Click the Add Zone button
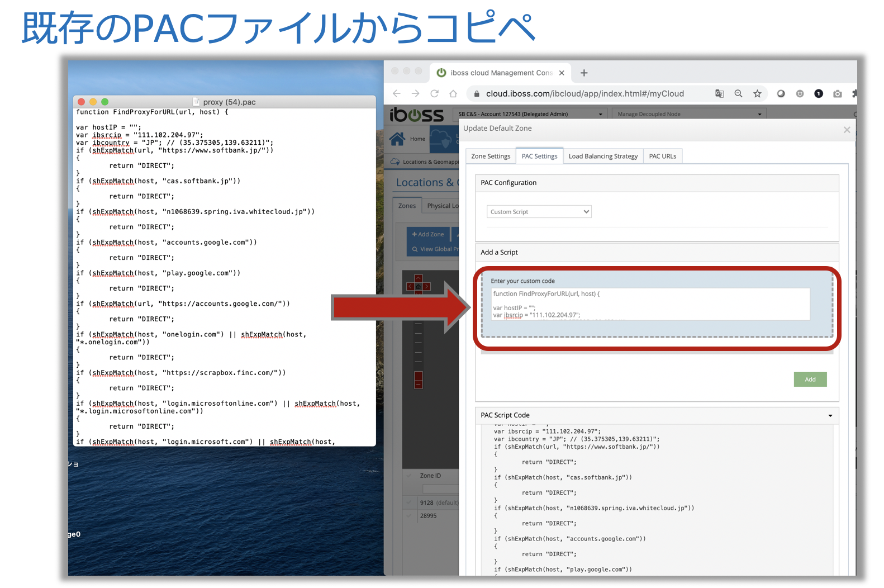The height and width of the screenshot is (588, 884). (x=428, y=234)
